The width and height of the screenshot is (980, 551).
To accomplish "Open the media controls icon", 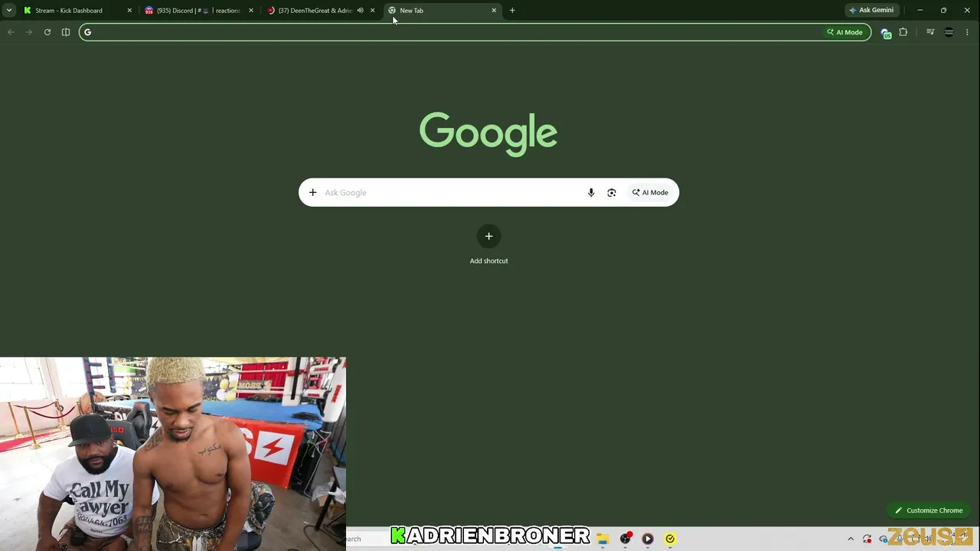I will click(x=930, y=32).
